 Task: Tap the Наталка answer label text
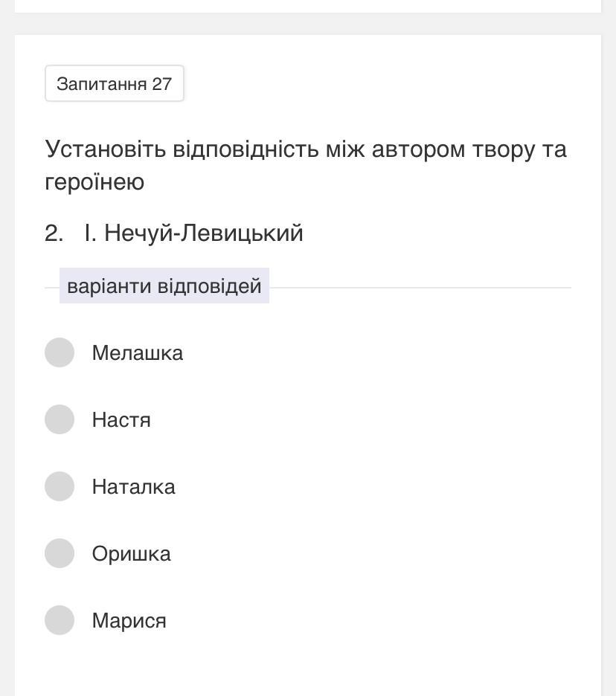click(x=133, y=487)
